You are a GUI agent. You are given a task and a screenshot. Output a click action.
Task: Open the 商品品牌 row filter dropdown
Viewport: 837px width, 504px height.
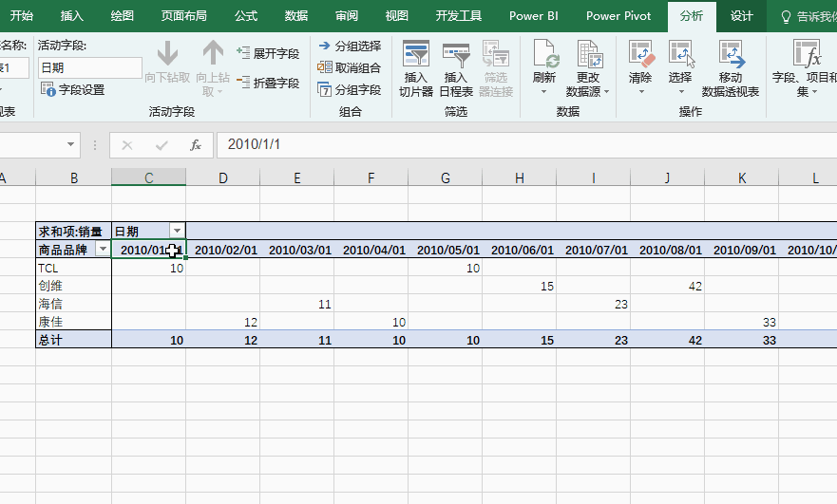click(x=103, y=249)
